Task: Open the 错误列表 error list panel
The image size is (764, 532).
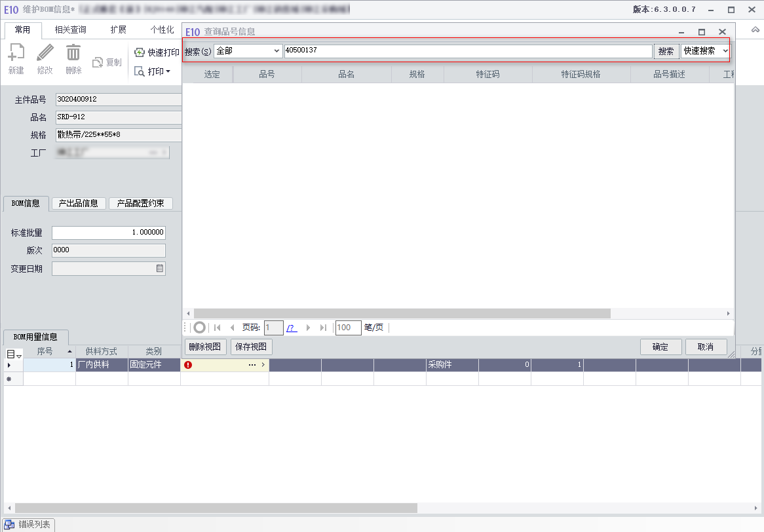Action: (28, 525)
